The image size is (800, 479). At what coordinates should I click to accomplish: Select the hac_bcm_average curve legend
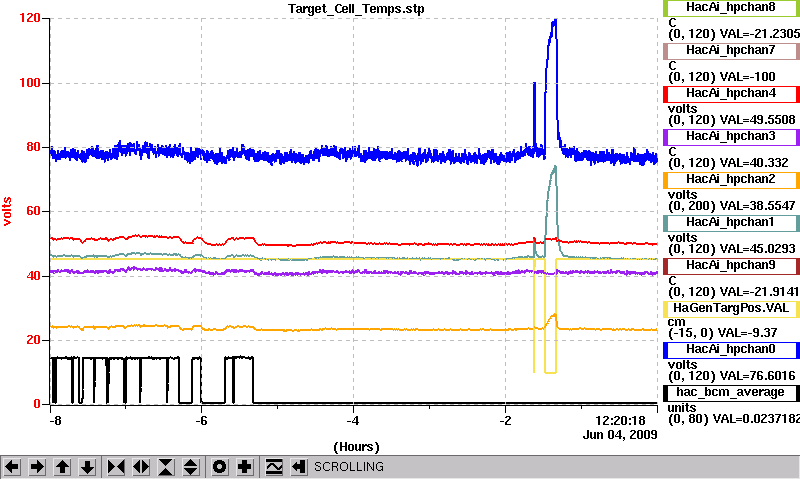click(x=731, y=393)
